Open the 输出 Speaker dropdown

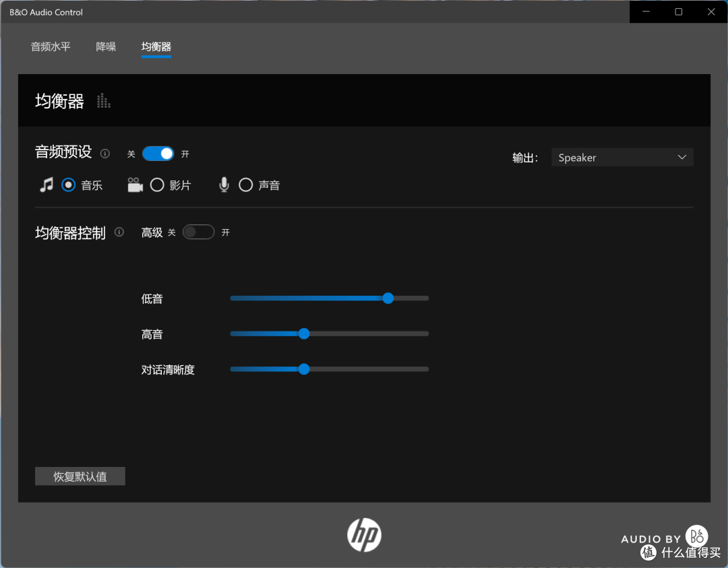click(622, 157)
